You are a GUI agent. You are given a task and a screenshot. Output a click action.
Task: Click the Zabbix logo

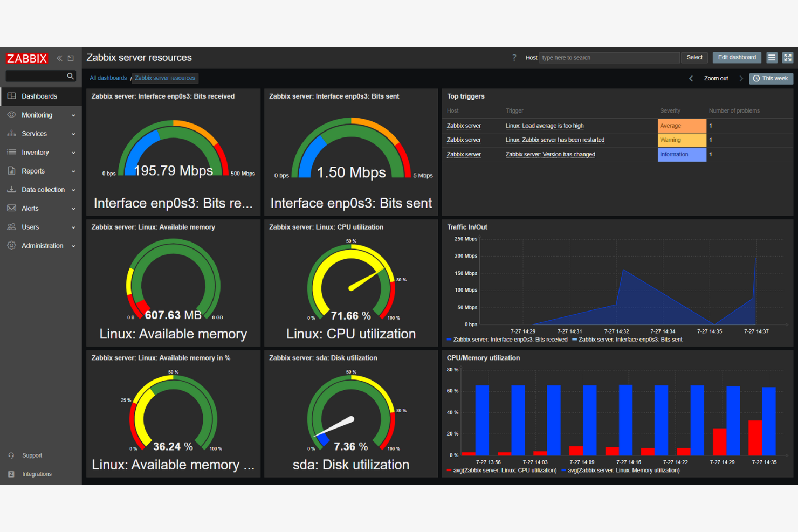tap(27, 58)
